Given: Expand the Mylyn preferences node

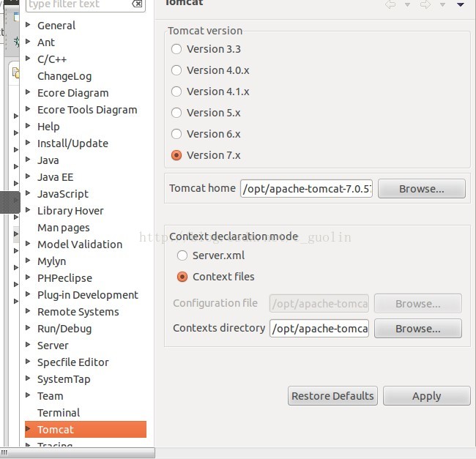Looking at the screenshot, I should click(28, 261).
